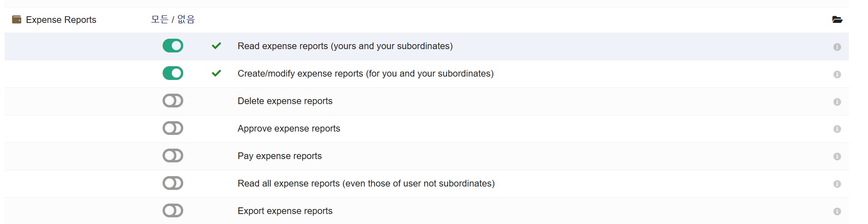
Task: Click the Expense Reports wallet icon
Action: pyautogui.click(x=17, y=20)
